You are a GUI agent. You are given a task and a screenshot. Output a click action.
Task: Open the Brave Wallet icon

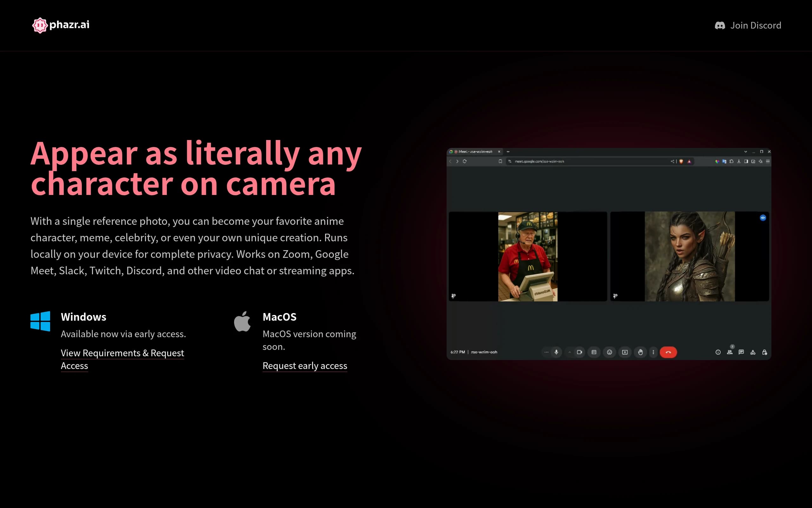click(x=753, y=161)
